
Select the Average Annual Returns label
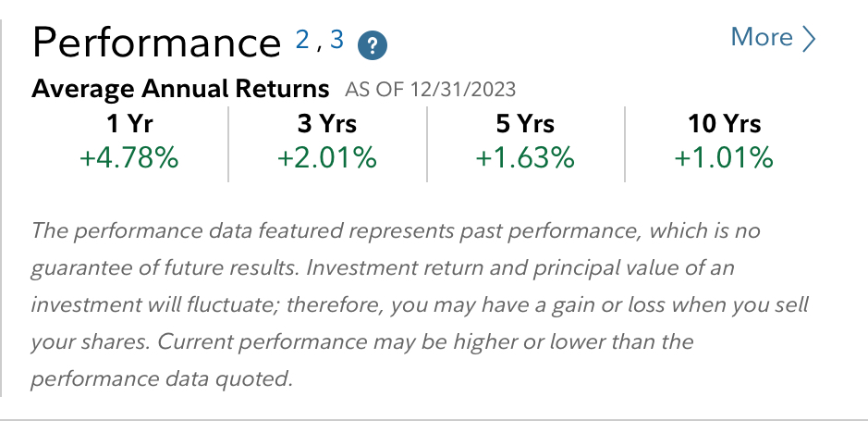point(180,90)
